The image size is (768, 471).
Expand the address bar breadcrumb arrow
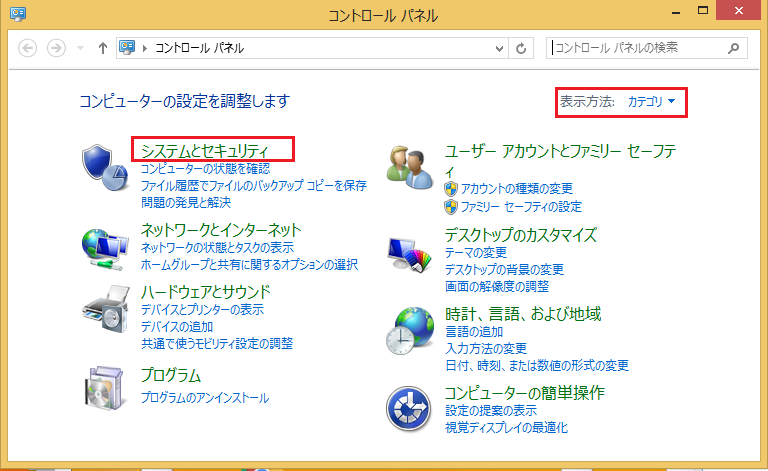point(145,48)
